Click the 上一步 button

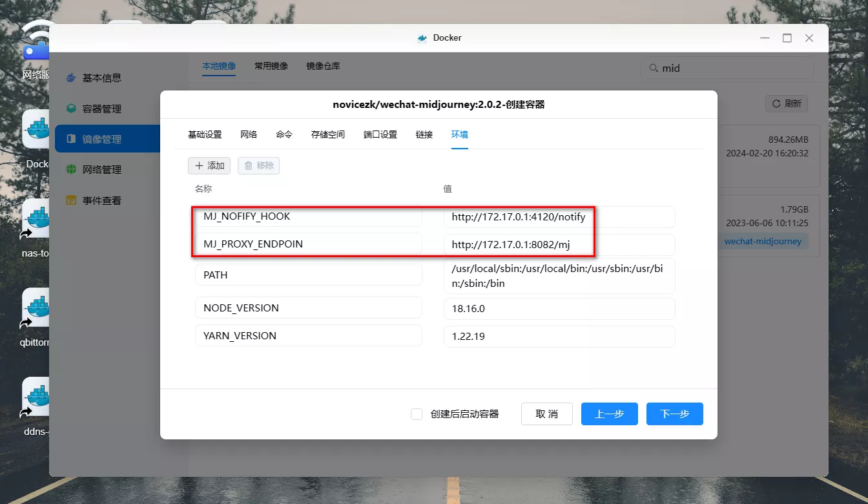point(610,414)
